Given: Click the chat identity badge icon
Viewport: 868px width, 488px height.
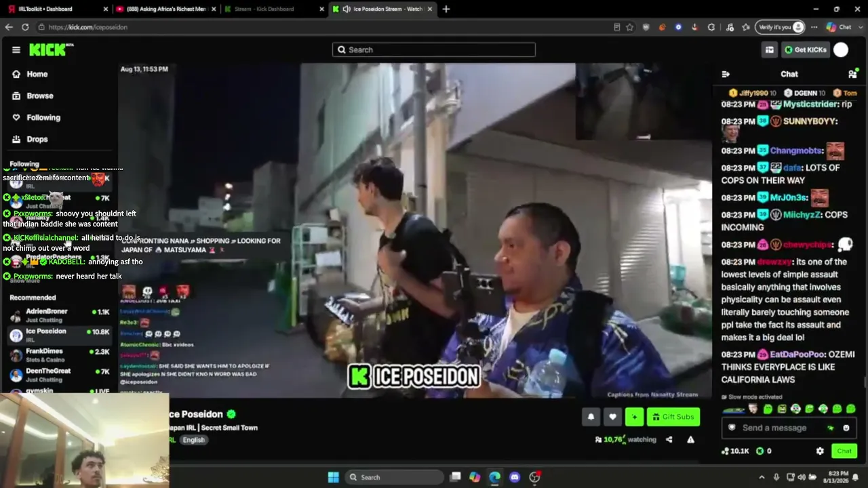Looking at the screenshot, I should coord(732,428).
